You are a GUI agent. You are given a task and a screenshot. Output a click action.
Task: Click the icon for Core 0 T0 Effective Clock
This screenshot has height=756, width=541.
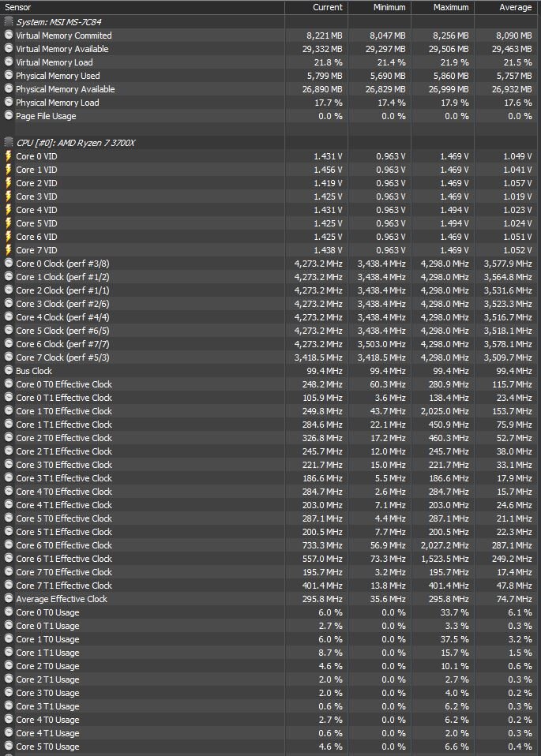8,384
